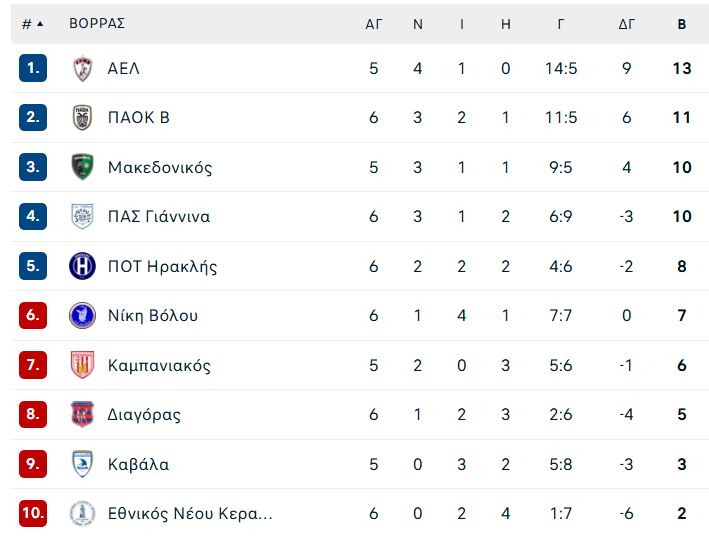The width and height of the screenshot is (709, 538).
Task: Click the blue position 1 badge
Action: [x=33, y=68]
